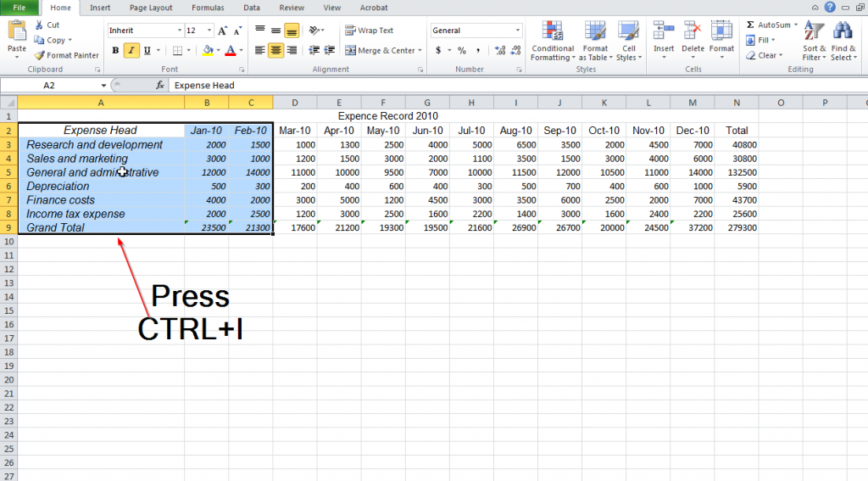Click Decrease Decimal icon
This screenshot has width=868, height=481.
516,50
